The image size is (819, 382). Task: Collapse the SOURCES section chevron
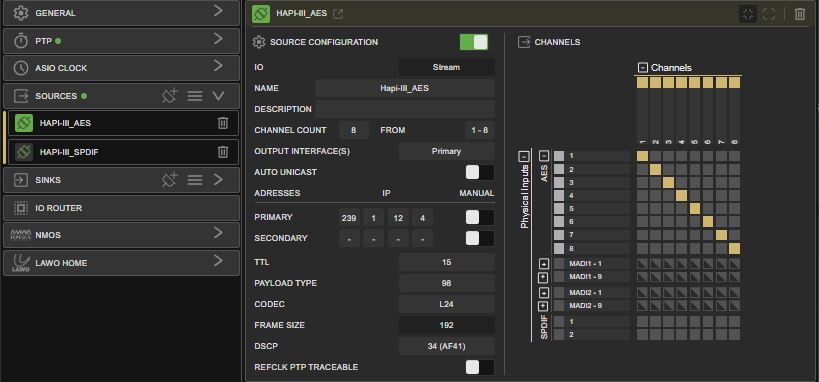[218, 96]
